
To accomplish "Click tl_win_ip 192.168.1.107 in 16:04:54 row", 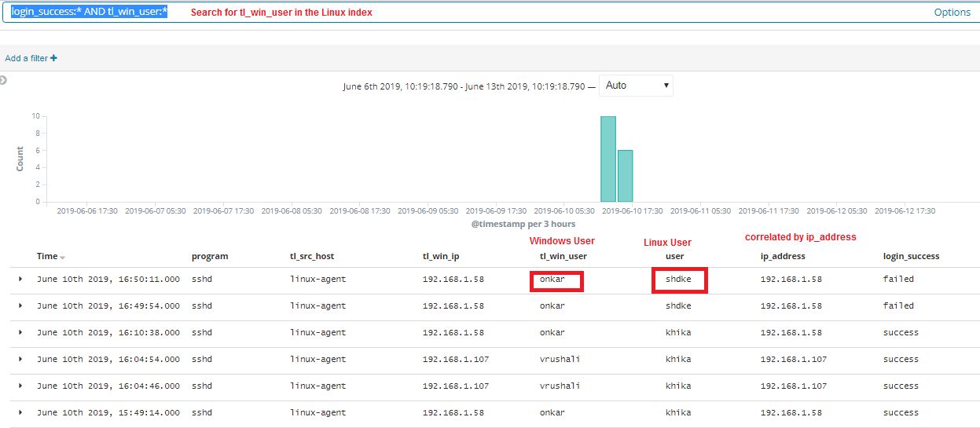I will [456, 360].
